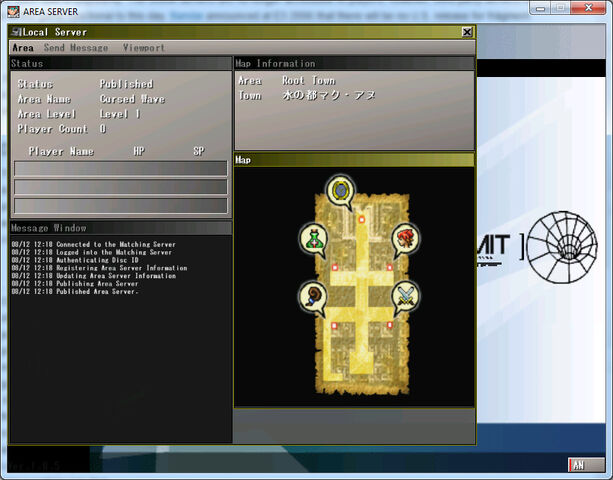Select the second empty player row
Screen dimensions: 613x480
(121, 187)
